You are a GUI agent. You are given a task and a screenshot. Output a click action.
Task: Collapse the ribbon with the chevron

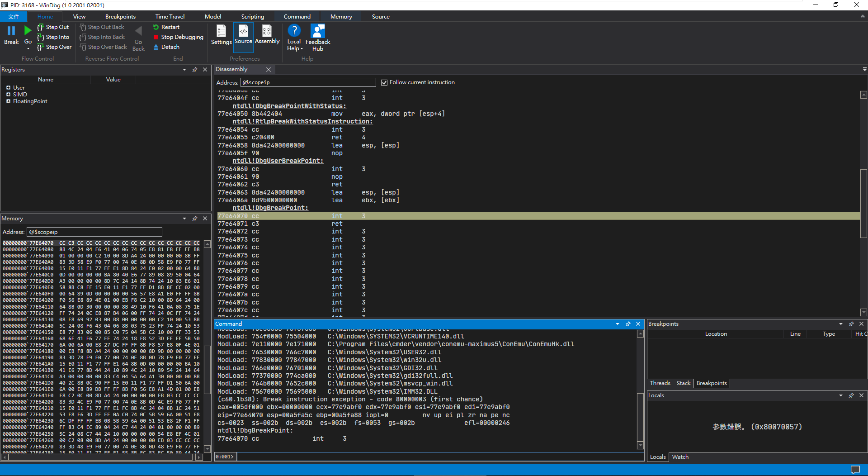863,16
